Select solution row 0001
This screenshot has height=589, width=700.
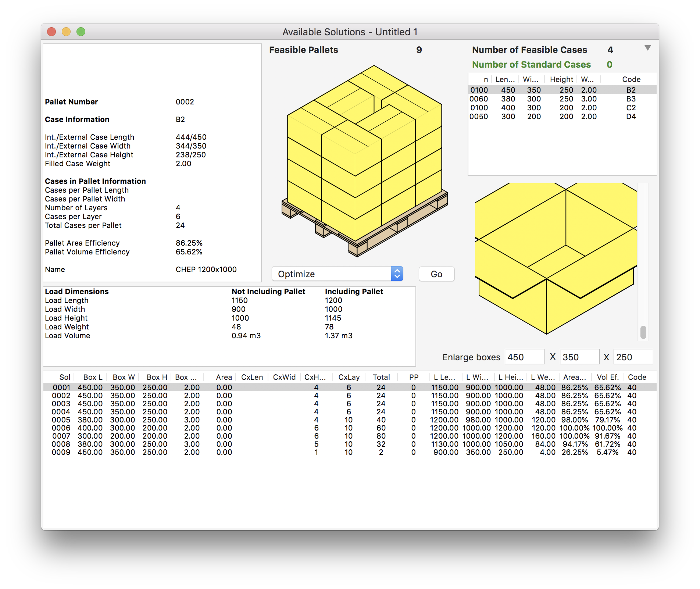[350, 388]
